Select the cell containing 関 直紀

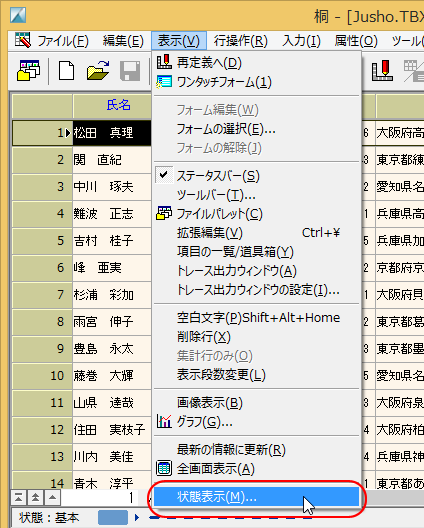(x=112, y=160)
